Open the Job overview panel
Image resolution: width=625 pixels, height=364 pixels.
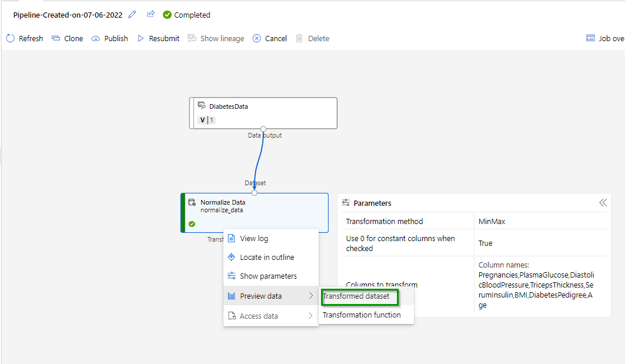pos(605,38)
